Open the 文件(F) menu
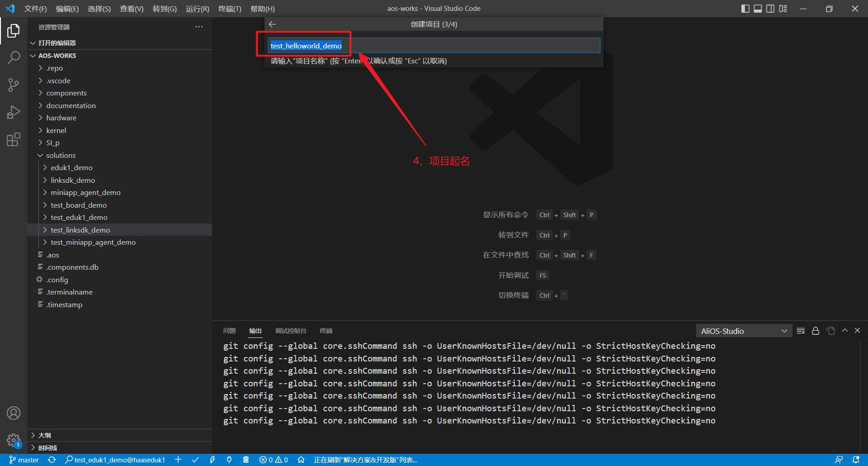Viewport: 868px width, 466px height. [x=35, y=9]
